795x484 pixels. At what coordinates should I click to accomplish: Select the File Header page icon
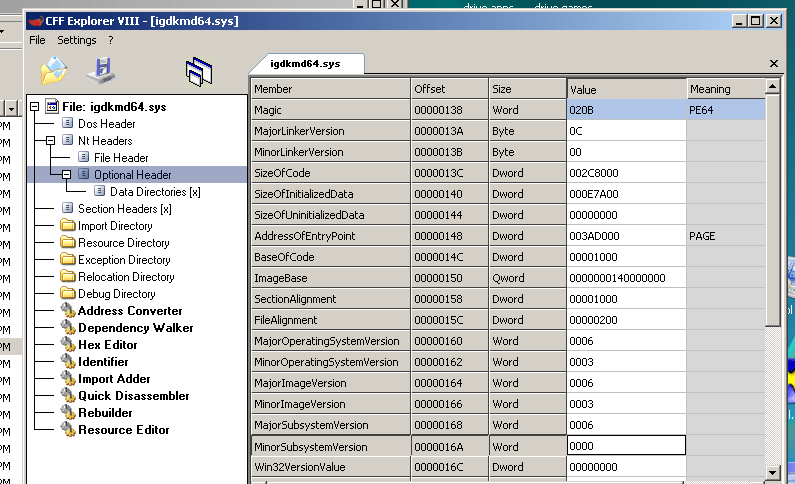(83, 157)
